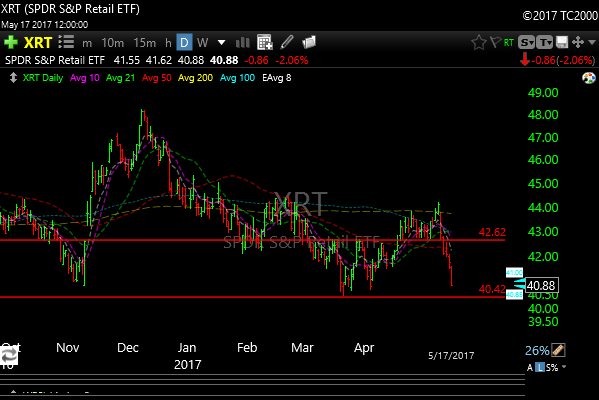Click the XRT Daily legend label
Viewport: 599px width, 400px height.
pyautogui.click(x=43, y=78)
